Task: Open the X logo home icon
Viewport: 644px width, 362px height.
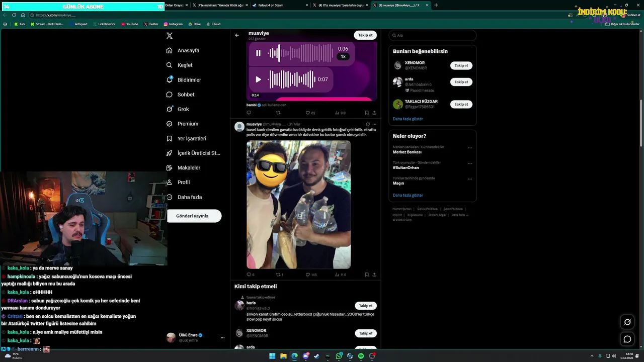Action: 170,36
